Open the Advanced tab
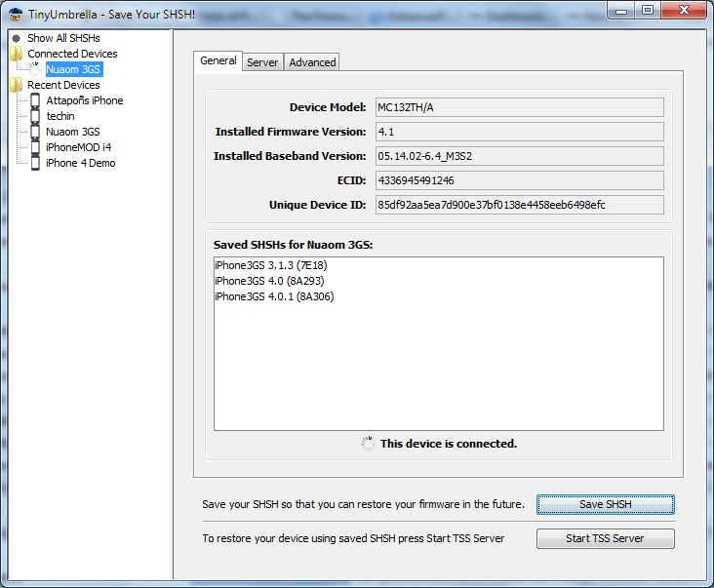 (312, 62)
